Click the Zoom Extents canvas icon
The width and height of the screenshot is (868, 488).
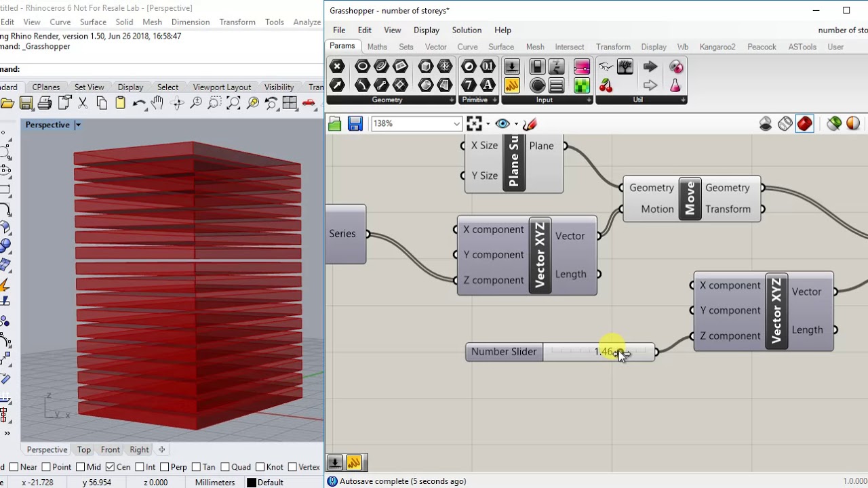[x=474, y=123]
